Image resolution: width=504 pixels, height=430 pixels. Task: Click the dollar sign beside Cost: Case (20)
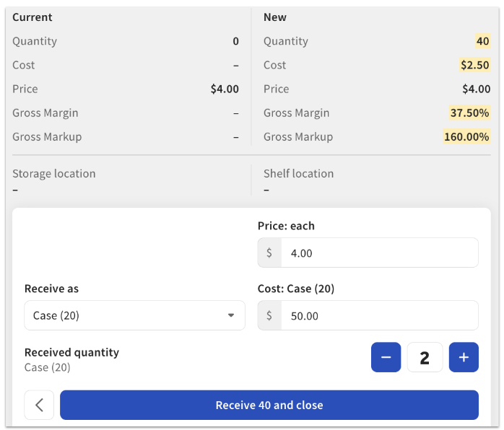pyautogui.click(x=269, y=316)
